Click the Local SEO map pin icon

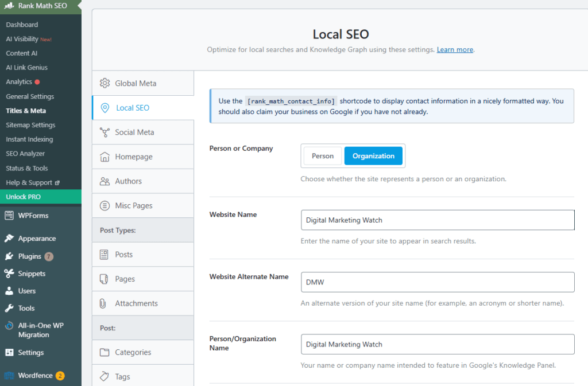105,108
